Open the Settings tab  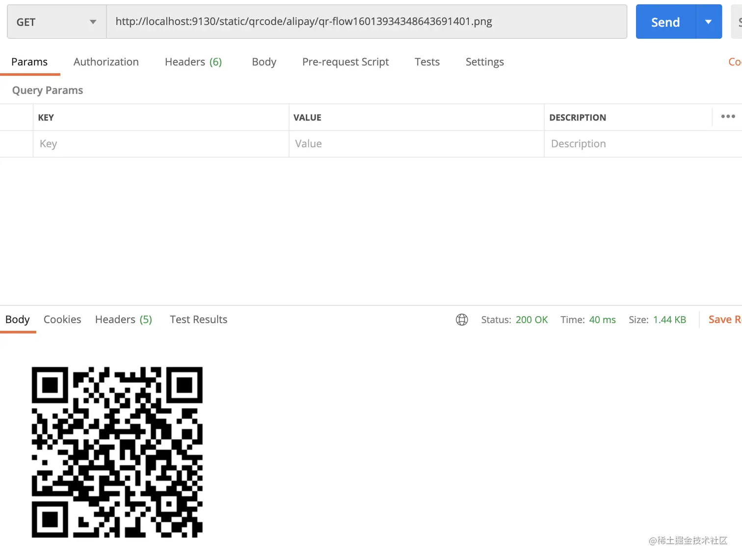tap(485, 62)
